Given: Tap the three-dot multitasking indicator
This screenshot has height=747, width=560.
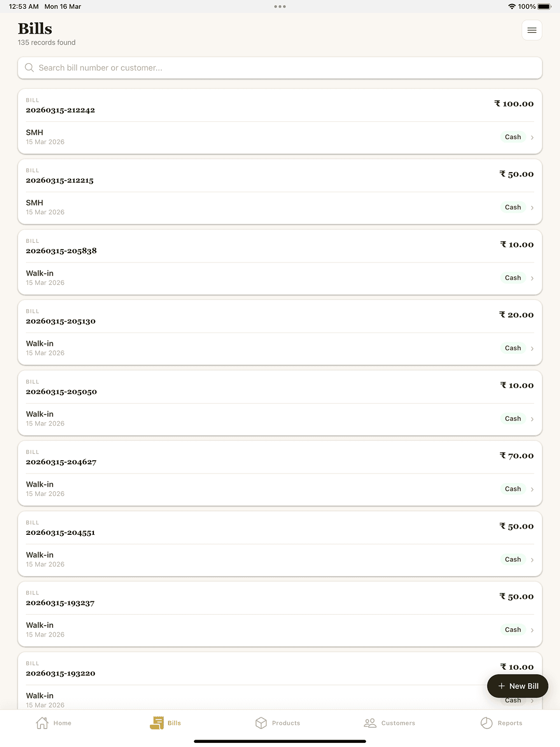Looking at the screenshot, I should pyautogui.click(x=280, y=7).
